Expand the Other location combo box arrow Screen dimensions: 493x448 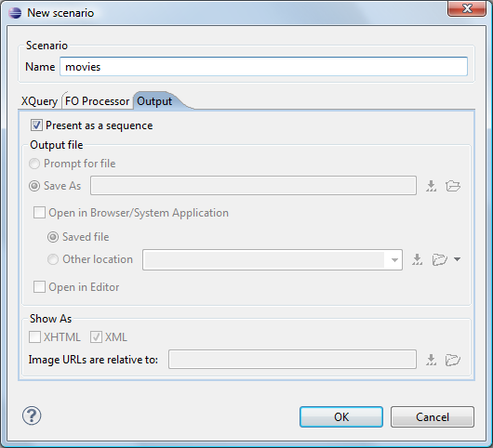click(x=394, y=260)
